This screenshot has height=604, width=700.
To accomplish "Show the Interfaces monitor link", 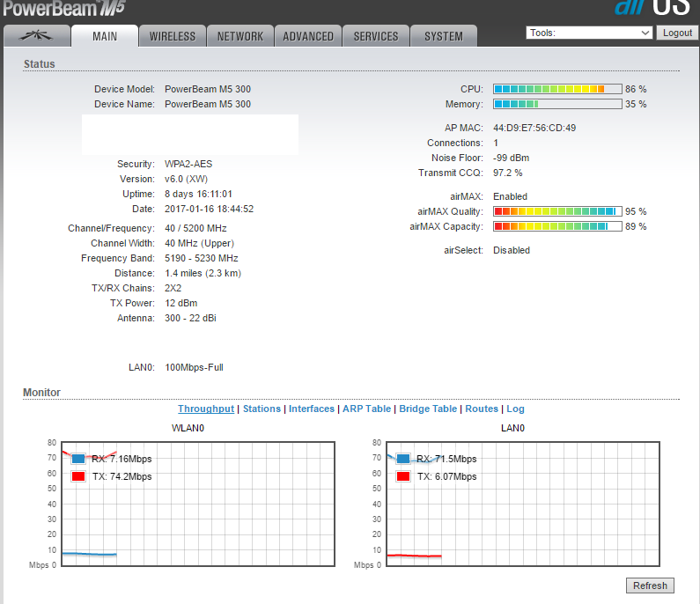I will (x=311, y=409).
